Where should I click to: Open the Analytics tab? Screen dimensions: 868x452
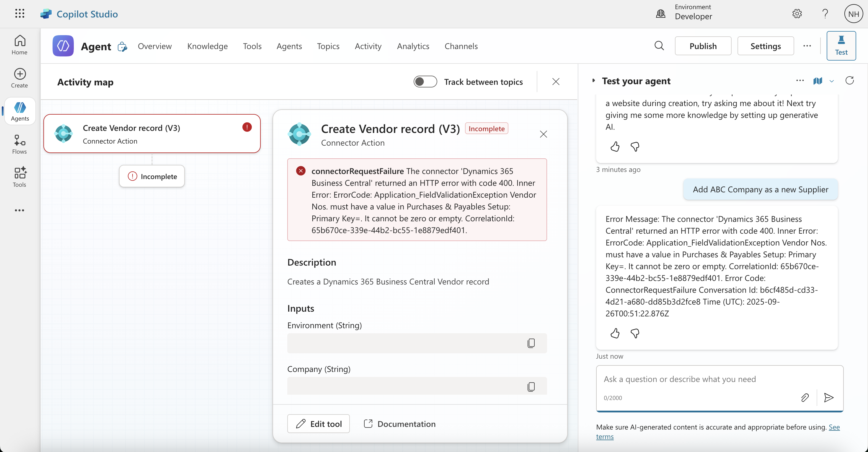click(413, 46)
